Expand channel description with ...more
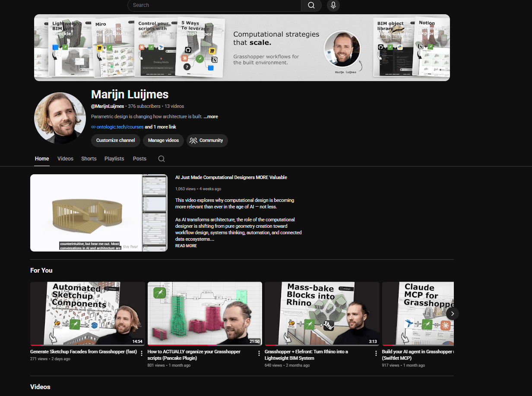 click(x=211, y=117)
